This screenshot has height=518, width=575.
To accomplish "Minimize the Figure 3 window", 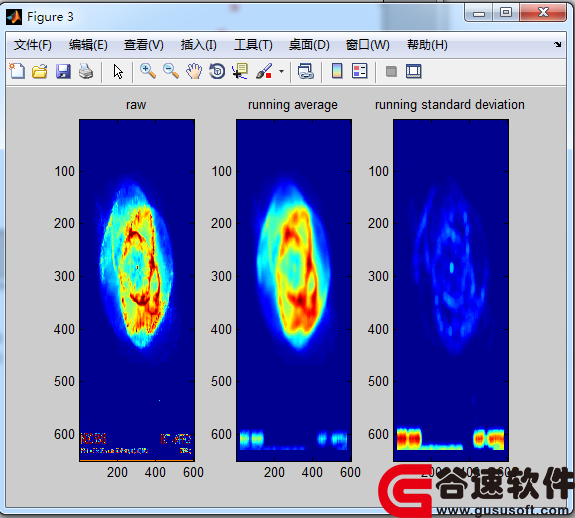I will pos(479,13).
